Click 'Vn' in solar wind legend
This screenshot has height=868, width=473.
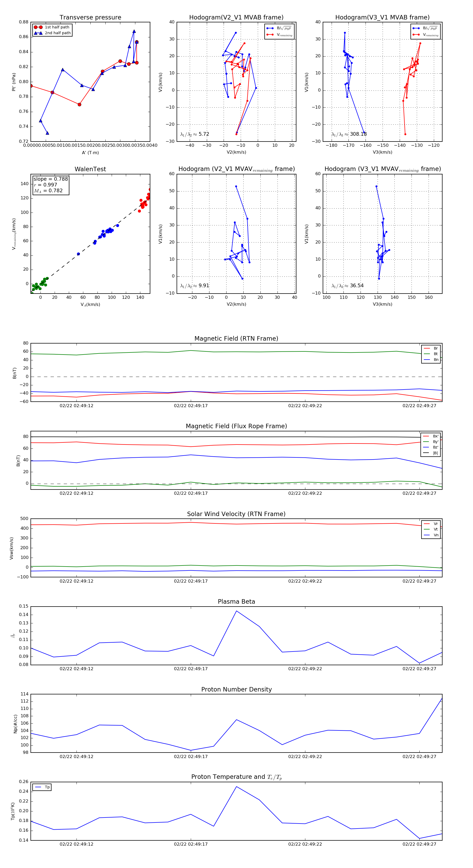coord(431,535)
